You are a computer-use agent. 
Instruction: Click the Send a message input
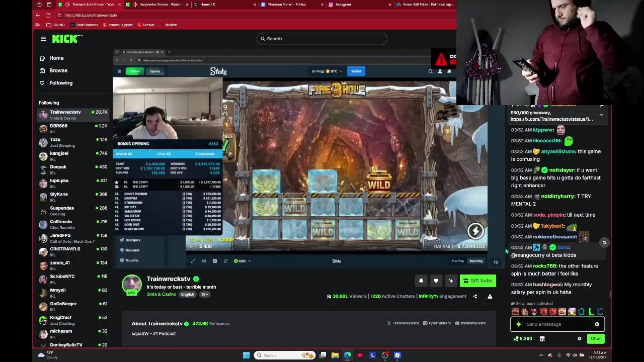click(x=558, y=324)
